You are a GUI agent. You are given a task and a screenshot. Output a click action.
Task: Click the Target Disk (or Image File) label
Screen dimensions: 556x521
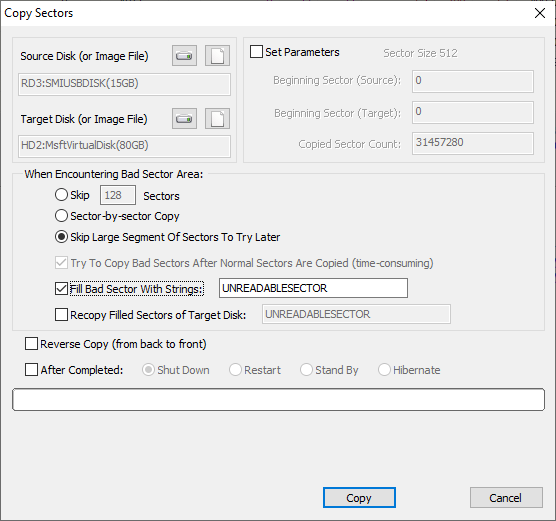point(84,119)
